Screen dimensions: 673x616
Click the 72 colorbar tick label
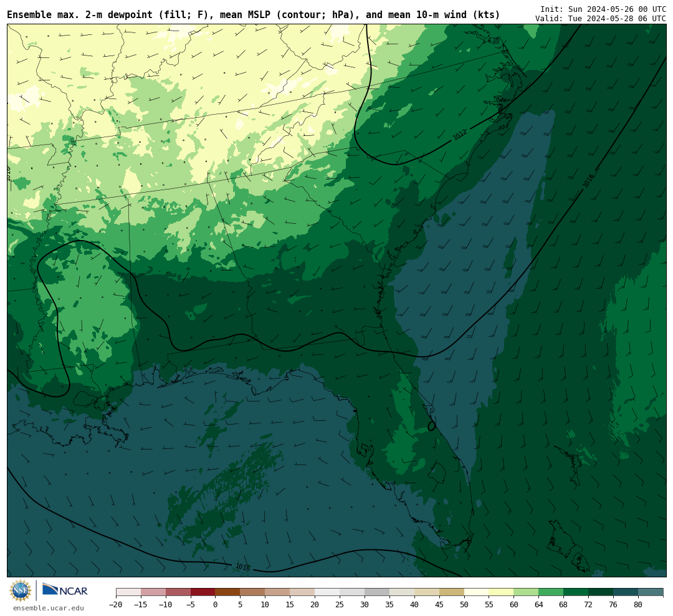click(589, 605)
